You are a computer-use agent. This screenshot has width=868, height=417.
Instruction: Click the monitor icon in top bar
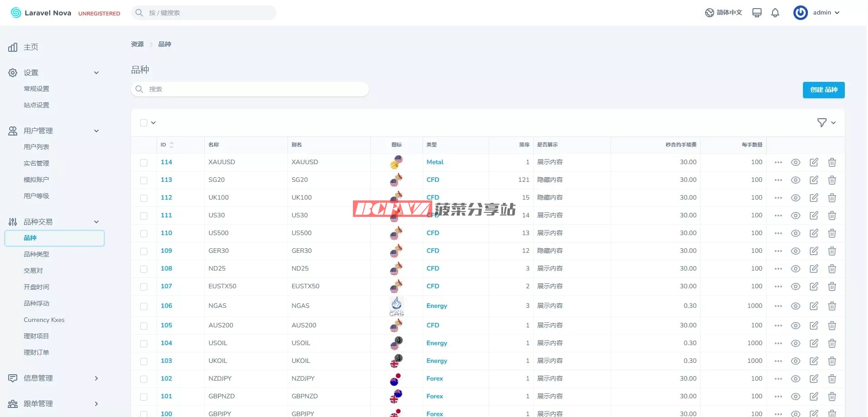click(757, 13)
